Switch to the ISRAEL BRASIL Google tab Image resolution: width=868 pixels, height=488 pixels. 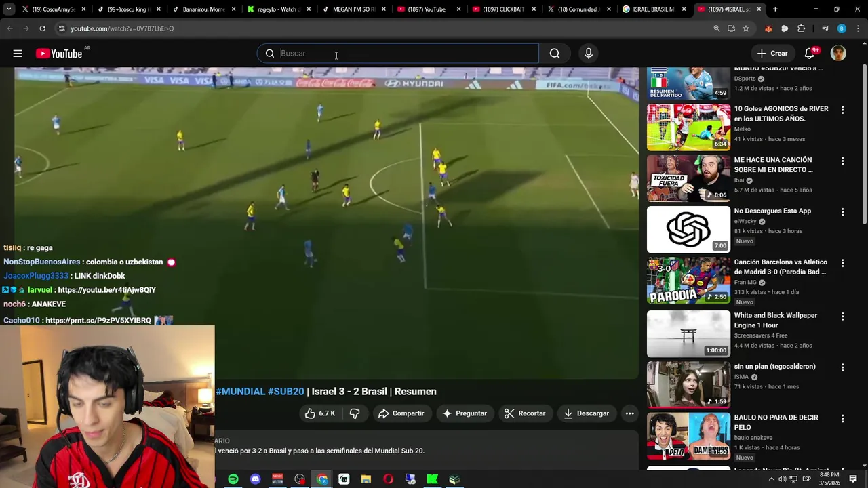point(653,9)
